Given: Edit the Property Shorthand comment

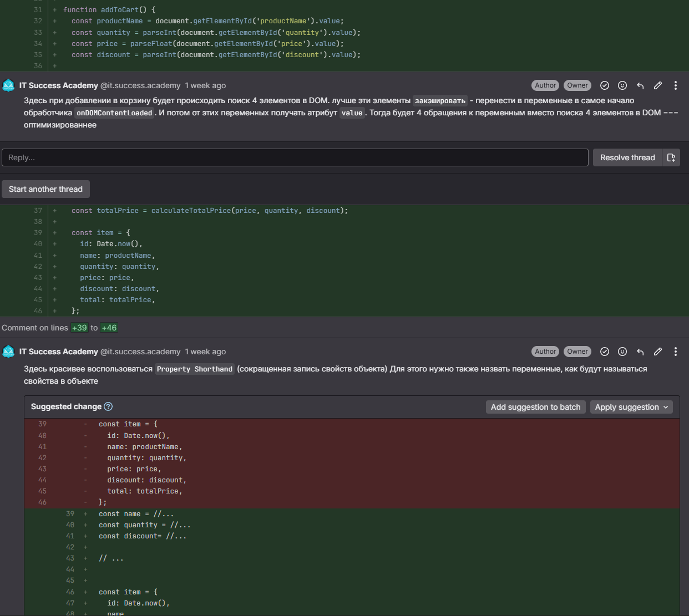Looking at the screenshot, I should point(658,352).
